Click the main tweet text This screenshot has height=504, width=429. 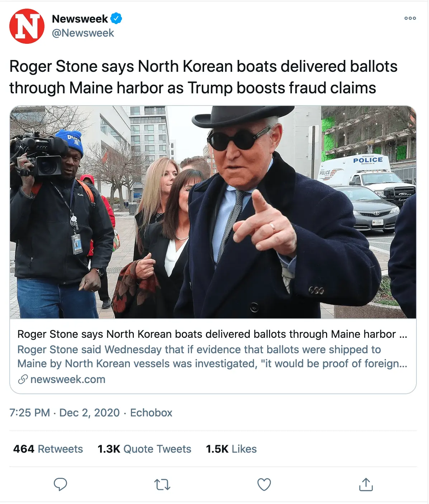point(203,77)
